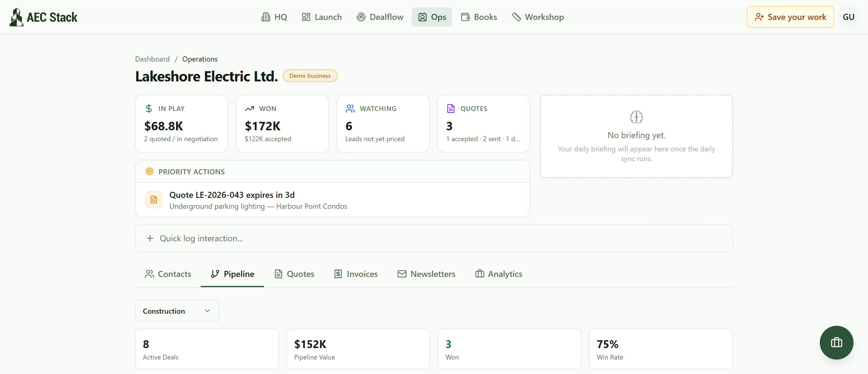Click the '$152K' Pipeline Value stat

[310, 344]
